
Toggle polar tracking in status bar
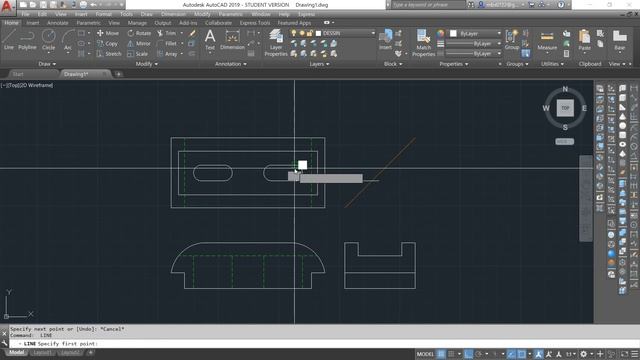[479, 354]
